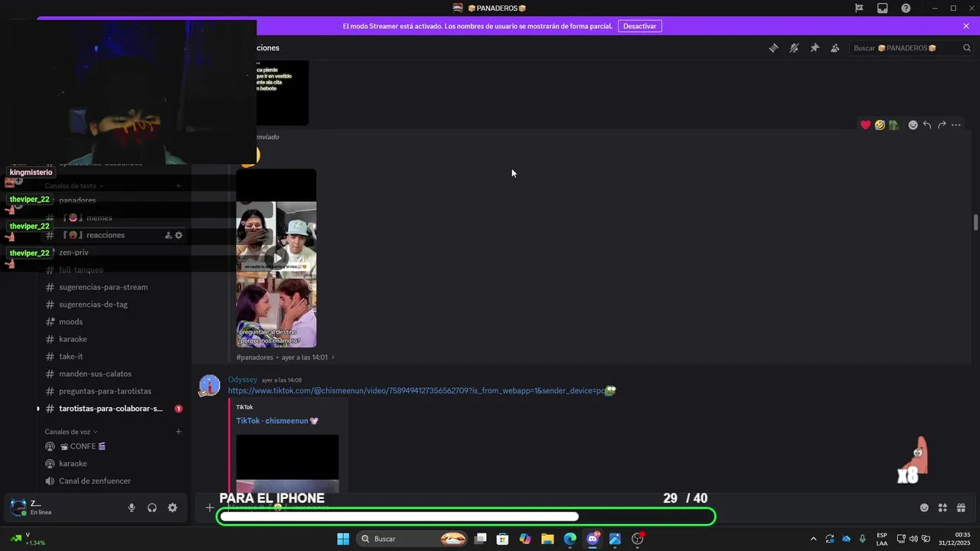980x551 pixels.
Task: Open user panel avatar status menu
Action: coord(18,507)
